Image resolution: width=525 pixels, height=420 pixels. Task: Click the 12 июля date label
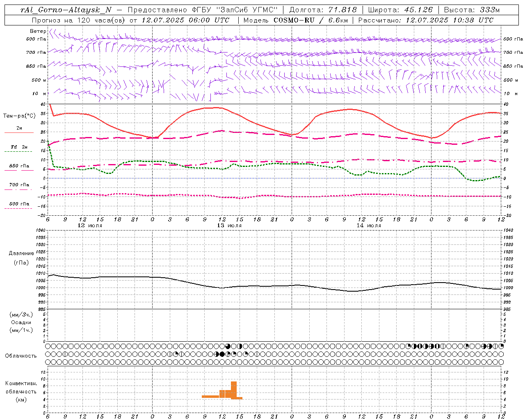(90, 226)
